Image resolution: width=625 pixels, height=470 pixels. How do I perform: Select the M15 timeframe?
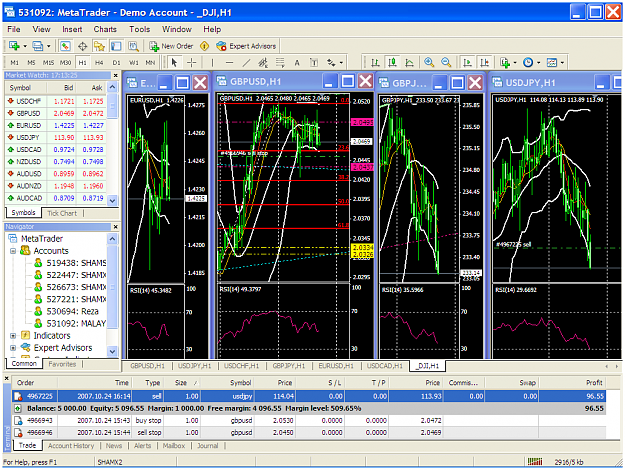[x=48, y=63]
